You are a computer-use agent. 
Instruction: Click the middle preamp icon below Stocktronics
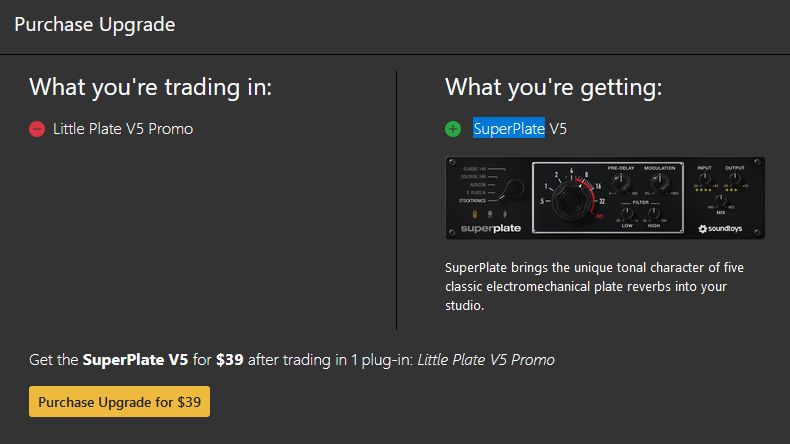pyautogui.click(x=491, y=213)
